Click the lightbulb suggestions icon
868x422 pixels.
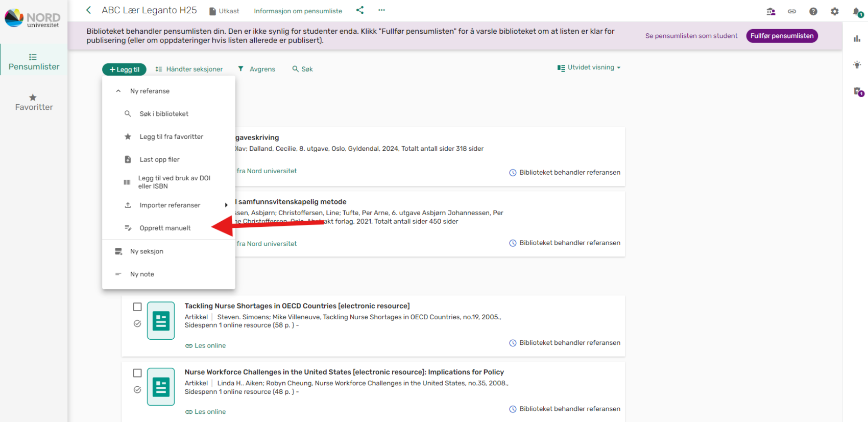coord(857,64)
